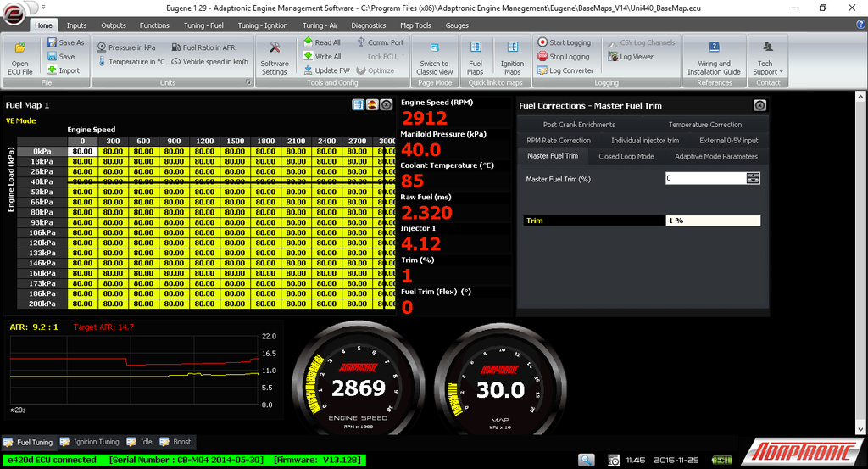The width and height of the screenshot is (868, 469).
Task: Toggle Vehicle speed in km/h units
Action: click(x=210, y=61)
